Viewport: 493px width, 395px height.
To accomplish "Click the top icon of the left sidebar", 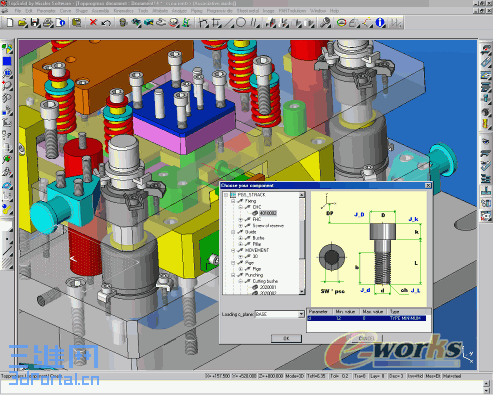I will click(x=7, y=48).
